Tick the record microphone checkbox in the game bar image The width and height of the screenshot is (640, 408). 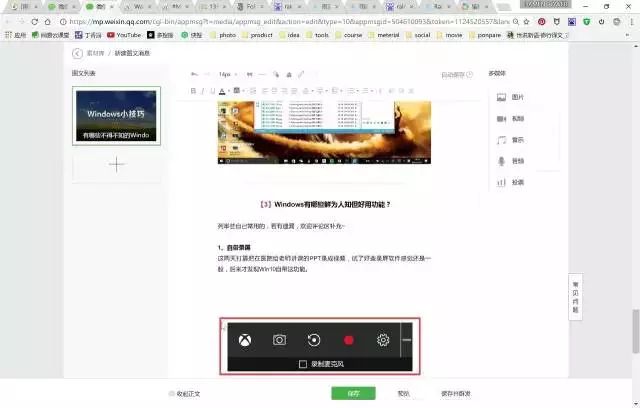(x=303, y=364)
